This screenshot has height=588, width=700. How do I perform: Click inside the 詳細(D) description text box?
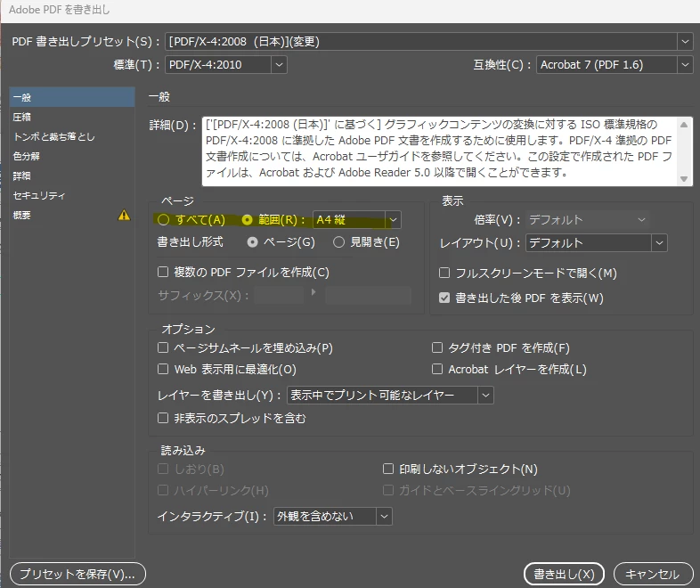pos(440,151)
